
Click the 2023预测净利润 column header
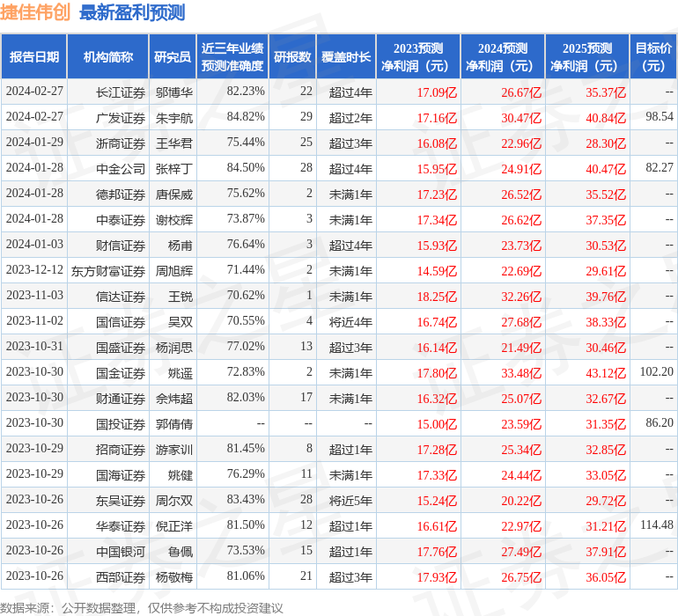click(x=418, y=56)
